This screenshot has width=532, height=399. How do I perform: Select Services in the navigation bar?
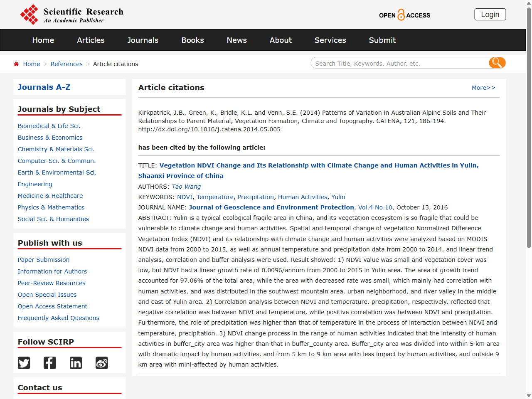pos(330,40)
